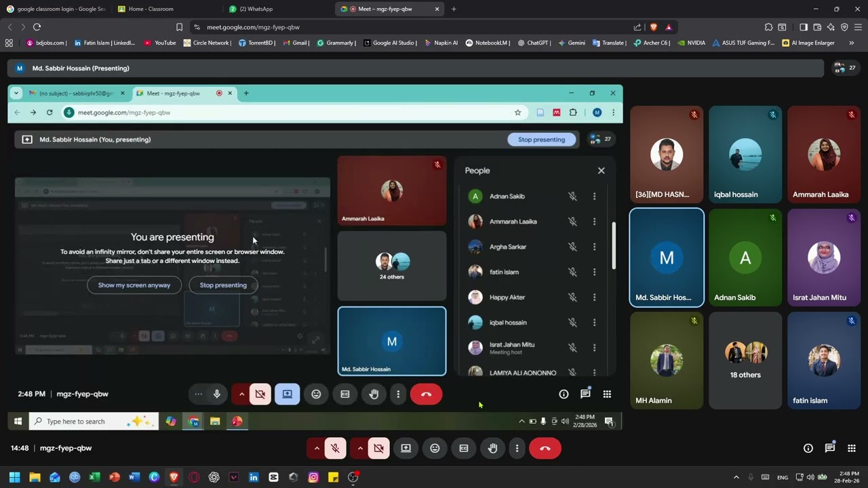This screenshot has height=488, width=868.
Task: Click People panel scrollbar in shared screen
Action: (614, 245)
